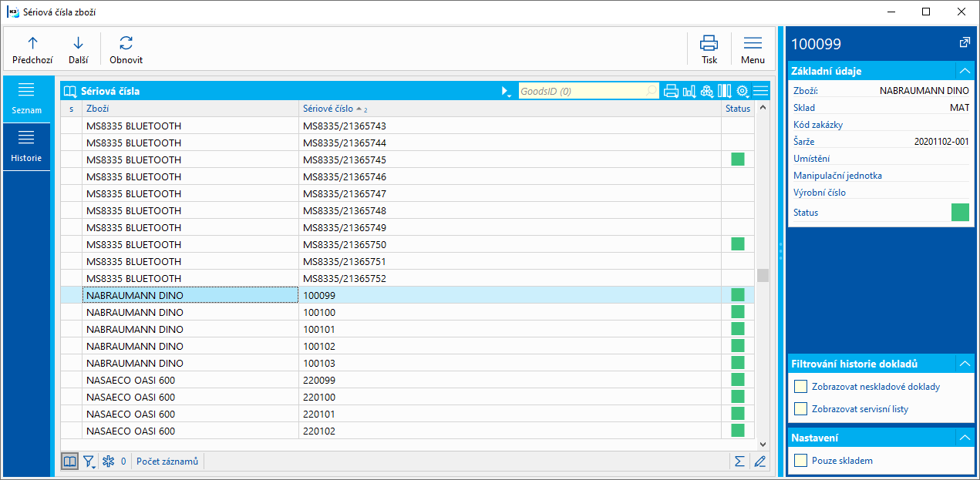Select the 220099 serial number cell
The width and height of the screenshot is (980, 480).
click(510, 380)
